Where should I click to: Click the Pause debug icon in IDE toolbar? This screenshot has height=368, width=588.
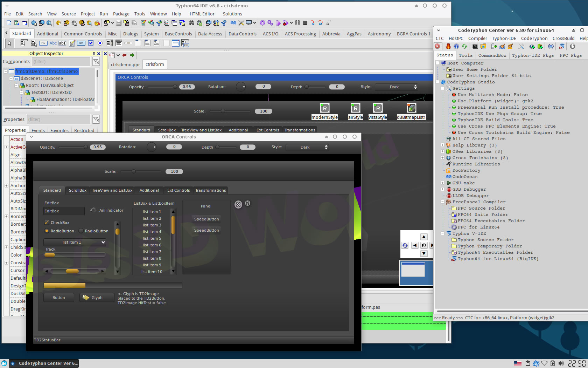click(297, 23)
